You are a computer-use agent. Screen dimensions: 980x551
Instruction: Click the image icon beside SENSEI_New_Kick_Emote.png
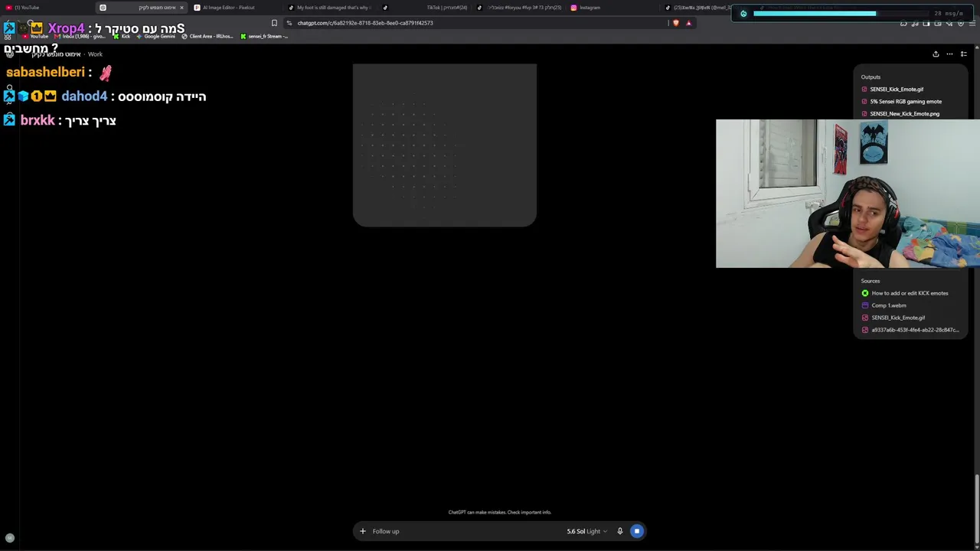864,114
